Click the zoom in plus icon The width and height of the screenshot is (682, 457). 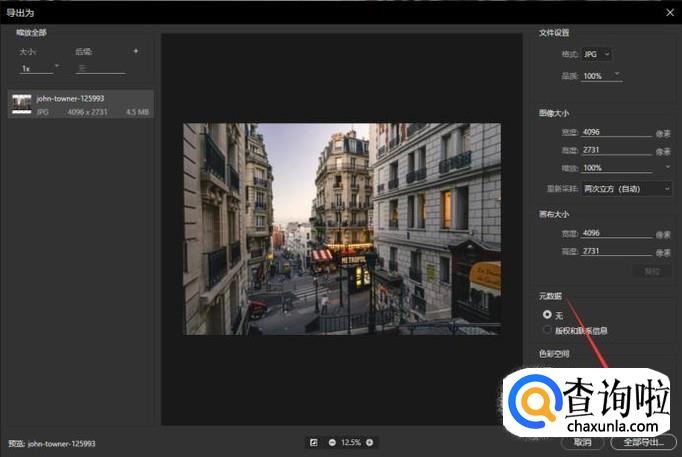(369, 442)
